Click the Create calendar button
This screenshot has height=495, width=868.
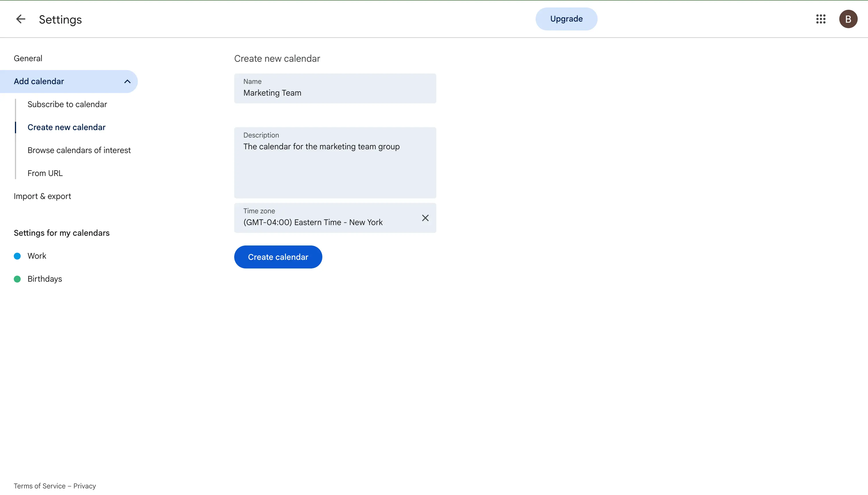point(278,257)
